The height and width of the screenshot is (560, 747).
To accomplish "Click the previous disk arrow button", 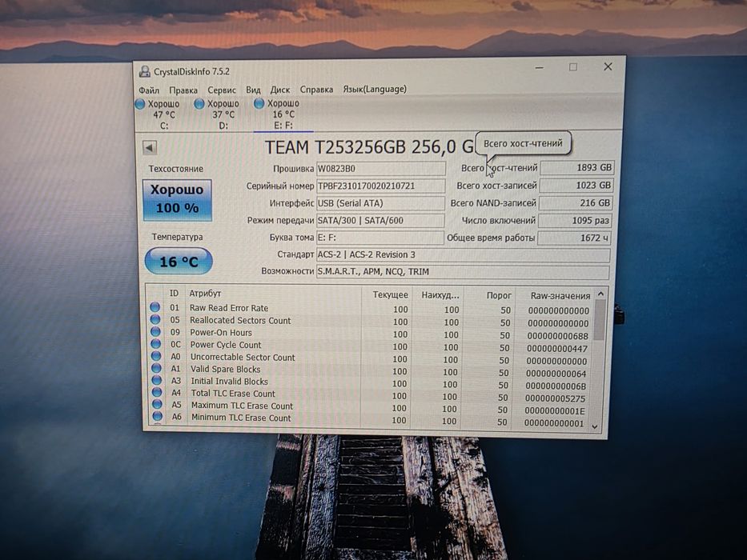I will coord(150,148).
